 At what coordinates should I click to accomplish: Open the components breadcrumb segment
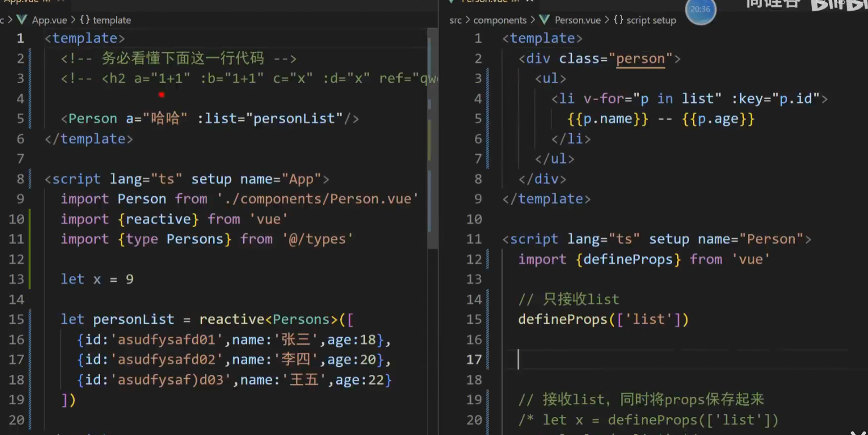(500, 20)
